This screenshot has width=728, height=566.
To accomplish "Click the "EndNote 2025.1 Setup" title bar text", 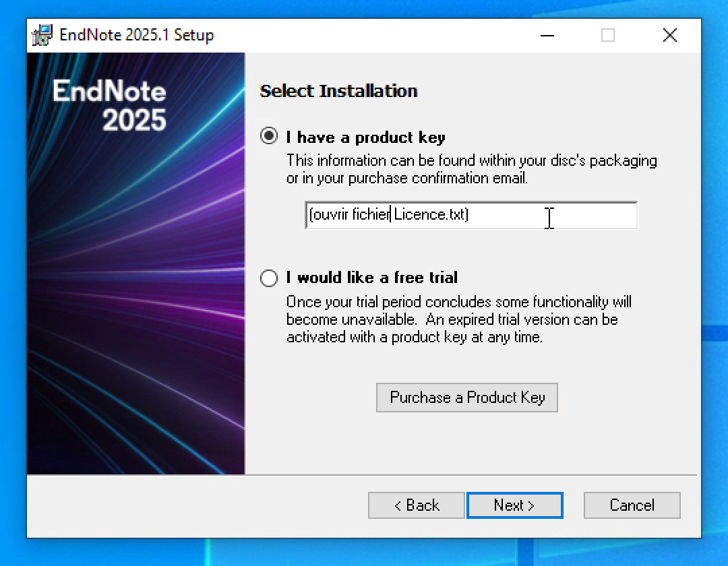I will pos(136,35).
